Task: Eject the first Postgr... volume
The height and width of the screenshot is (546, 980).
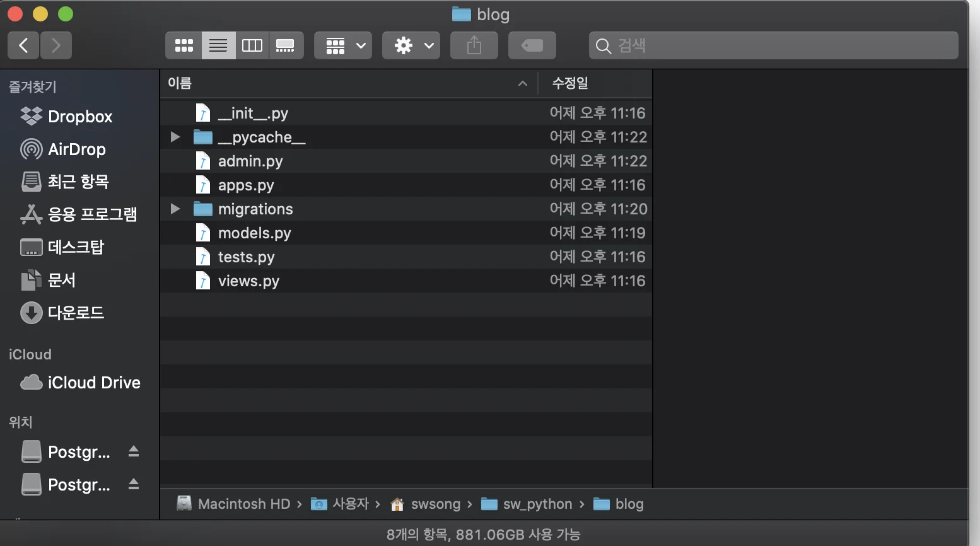Action: click(134, 451)
